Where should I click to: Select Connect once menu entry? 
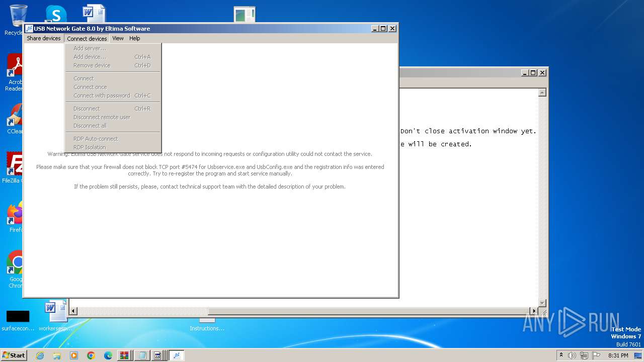tap(113, 87)
